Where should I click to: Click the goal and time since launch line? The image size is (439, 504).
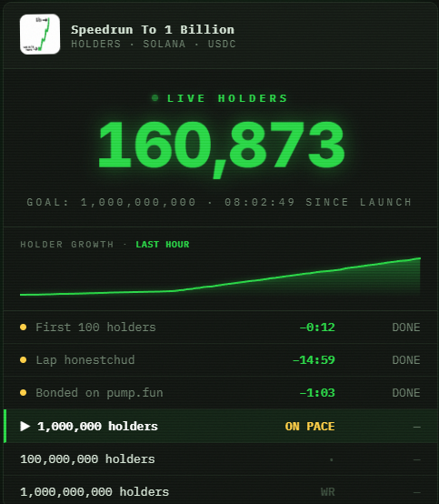coord(219,202)
